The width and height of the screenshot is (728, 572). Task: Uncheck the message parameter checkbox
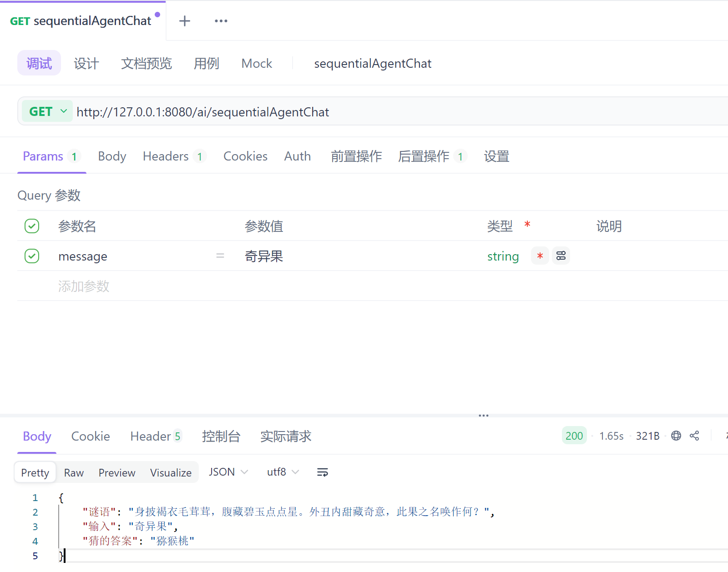point(32,256)
